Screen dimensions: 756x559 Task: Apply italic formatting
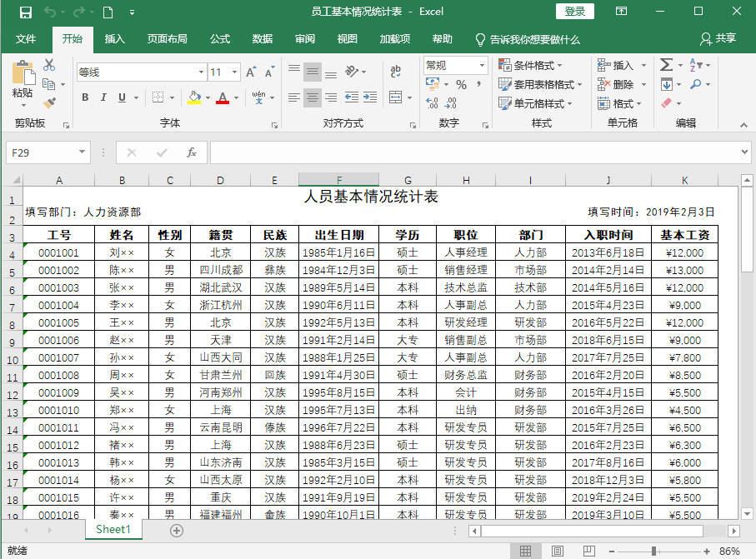(103, 97)
